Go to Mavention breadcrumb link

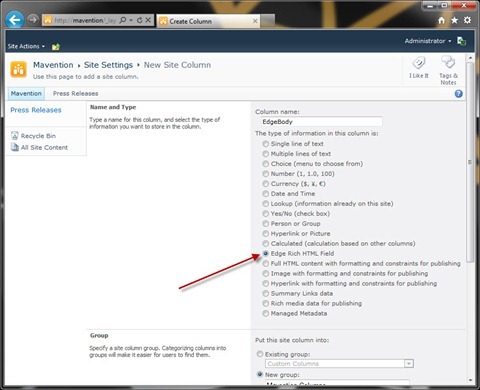click(53, 65)
